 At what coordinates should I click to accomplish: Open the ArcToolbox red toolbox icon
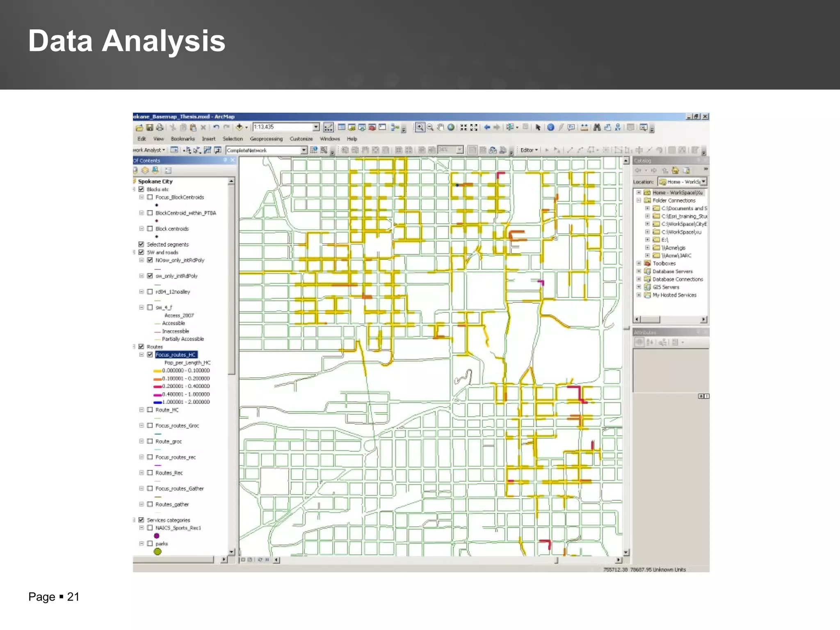pos(372,128)
